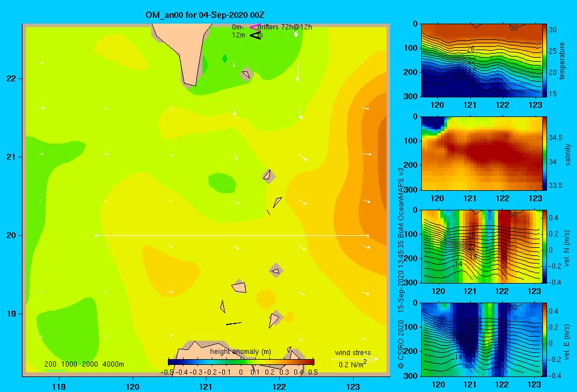The image size is (577, 392).
Task: Click the '300' depth tick of the temperature panel
Action: (410, 96)
